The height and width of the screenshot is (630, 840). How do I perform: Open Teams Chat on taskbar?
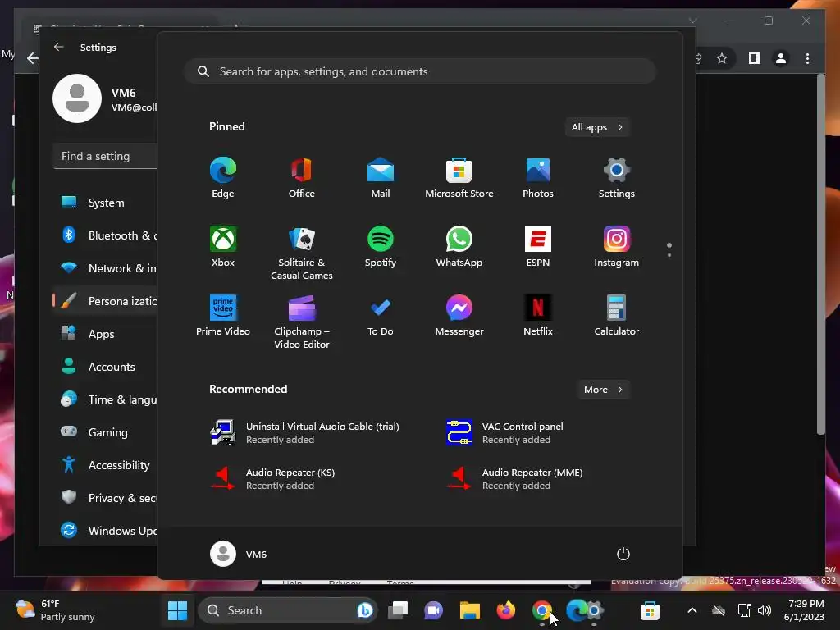tap(433, 610)
